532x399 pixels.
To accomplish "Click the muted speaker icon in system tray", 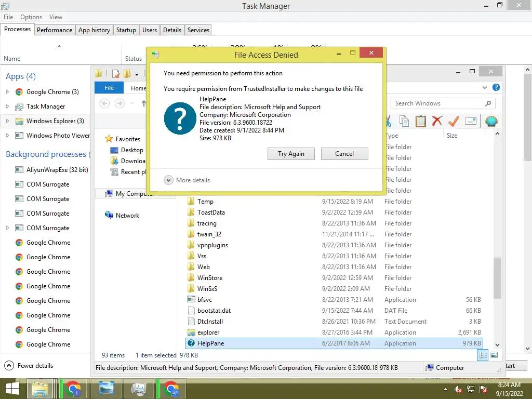I will (x=458, y=389).
